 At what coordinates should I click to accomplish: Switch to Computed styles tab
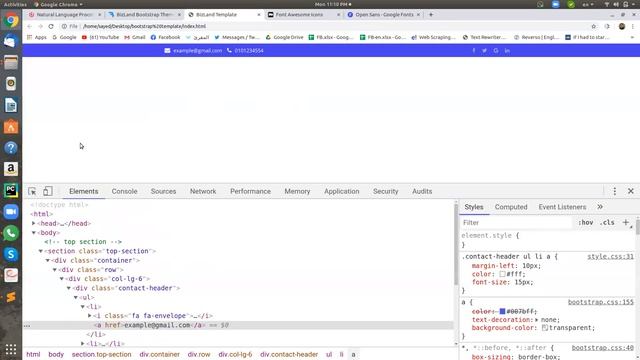point(511,207)
